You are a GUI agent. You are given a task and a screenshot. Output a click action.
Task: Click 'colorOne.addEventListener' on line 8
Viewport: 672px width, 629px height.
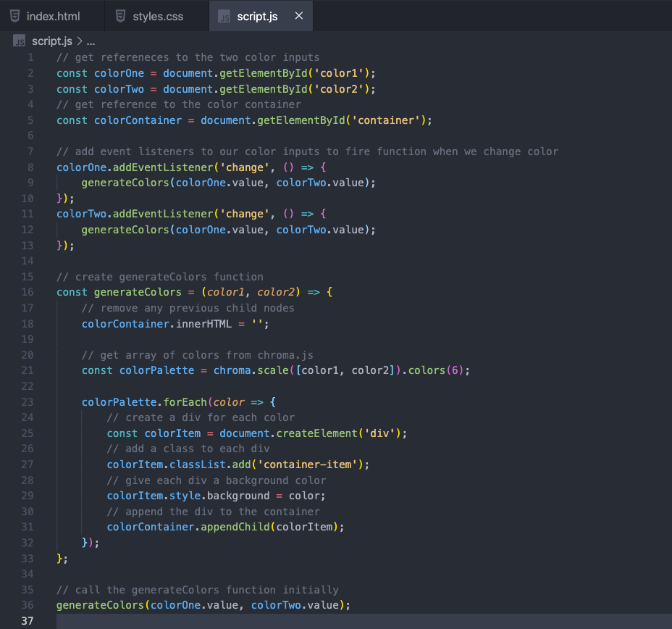[135, 167]
